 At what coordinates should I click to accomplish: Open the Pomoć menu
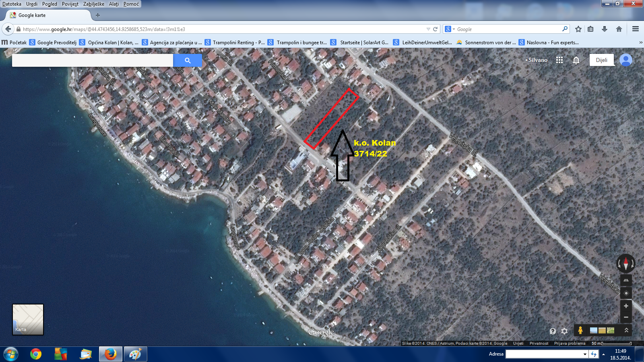click(x=131, y=4)
